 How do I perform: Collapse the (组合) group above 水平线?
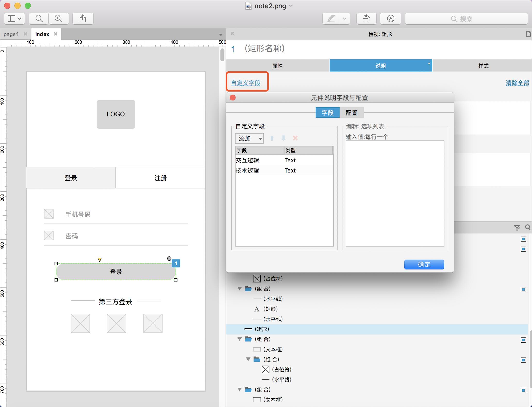click(x=240, y=289)
